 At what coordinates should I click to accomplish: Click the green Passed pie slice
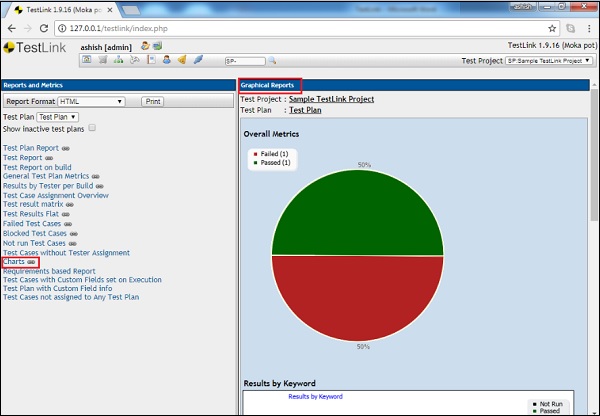[357, 210]
